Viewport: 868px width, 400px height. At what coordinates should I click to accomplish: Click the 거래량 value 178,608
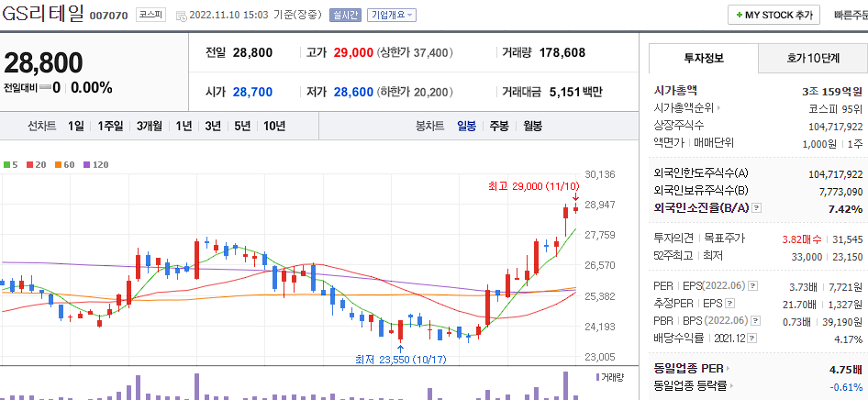tap(562, 53)
